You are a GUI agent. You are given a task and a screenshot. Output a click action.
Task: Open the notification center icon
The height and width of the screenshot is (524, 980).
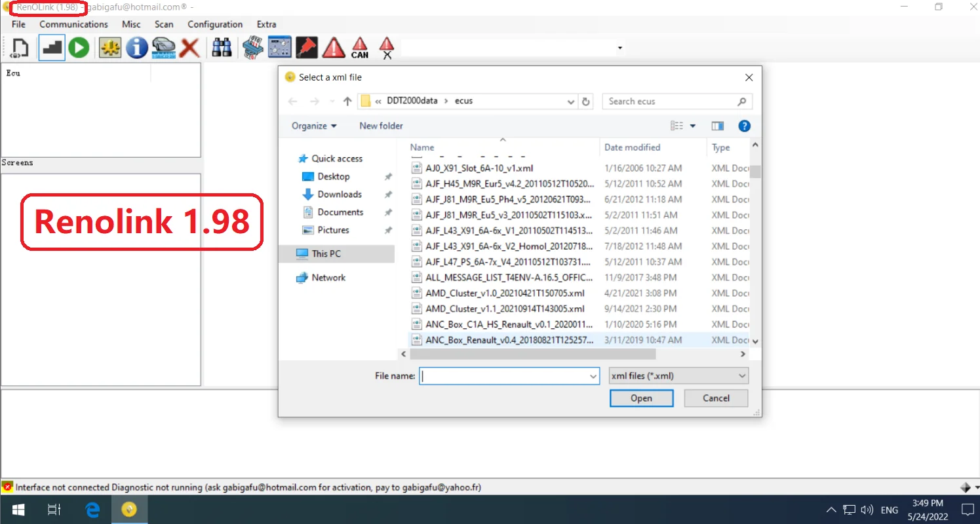pos(968,510)
